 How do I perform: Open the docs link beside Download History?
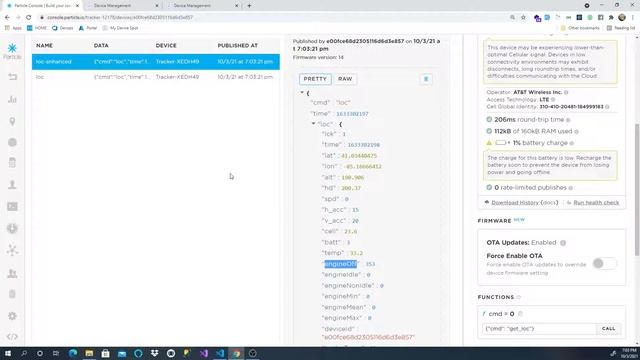549,203
